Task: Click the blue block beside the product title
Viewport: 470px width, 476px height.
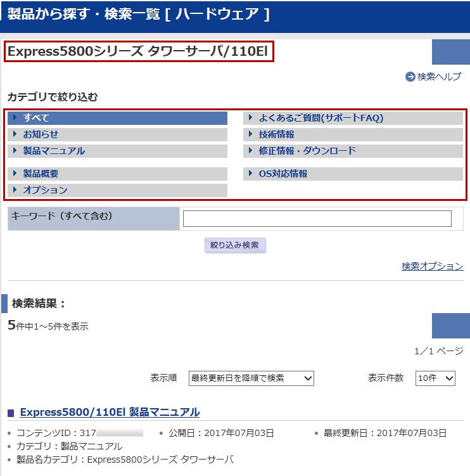Action: 450,52
